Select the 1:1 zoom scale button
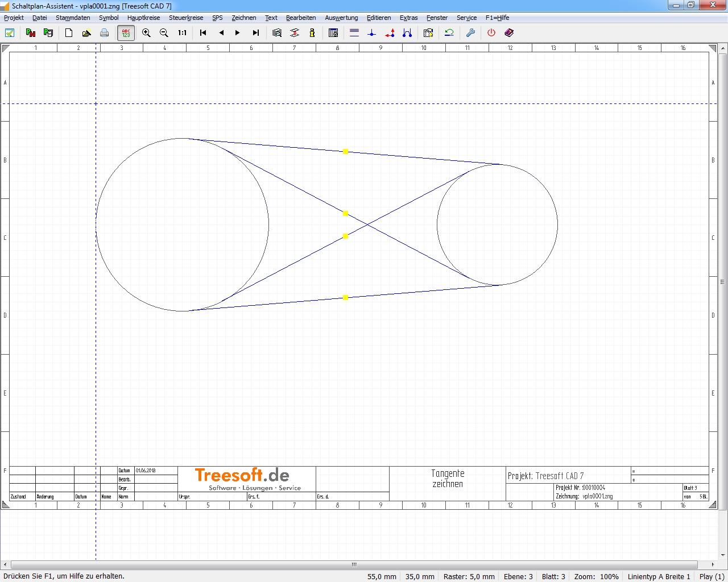 click(x=182, y=33)
